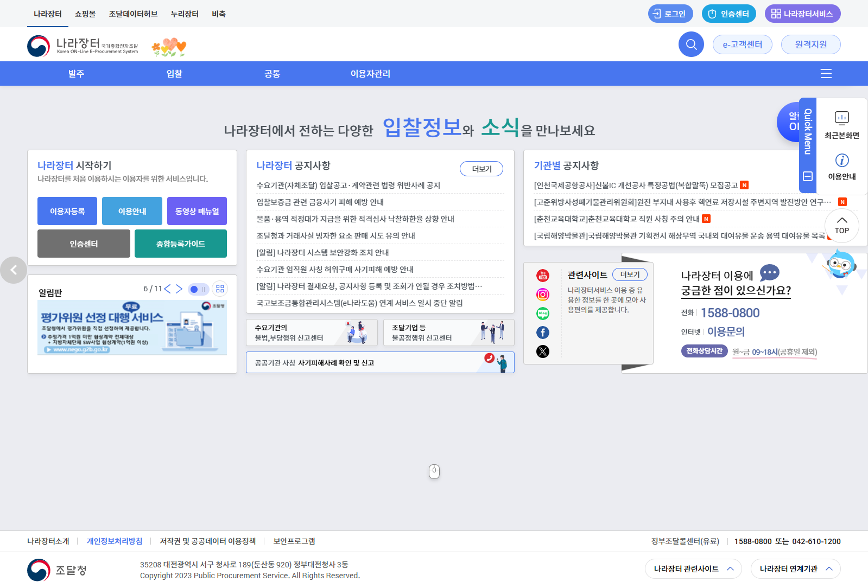Open 나라장터소개 footer link

click(48, 541)
